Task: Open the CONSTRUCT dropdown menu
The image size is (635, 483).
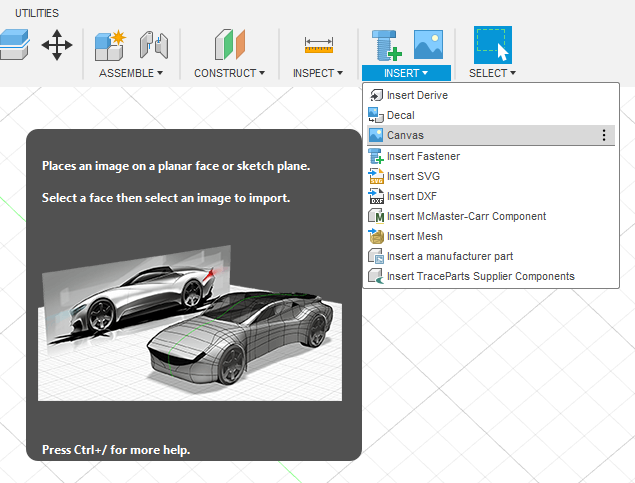Action: pos(229,73)
